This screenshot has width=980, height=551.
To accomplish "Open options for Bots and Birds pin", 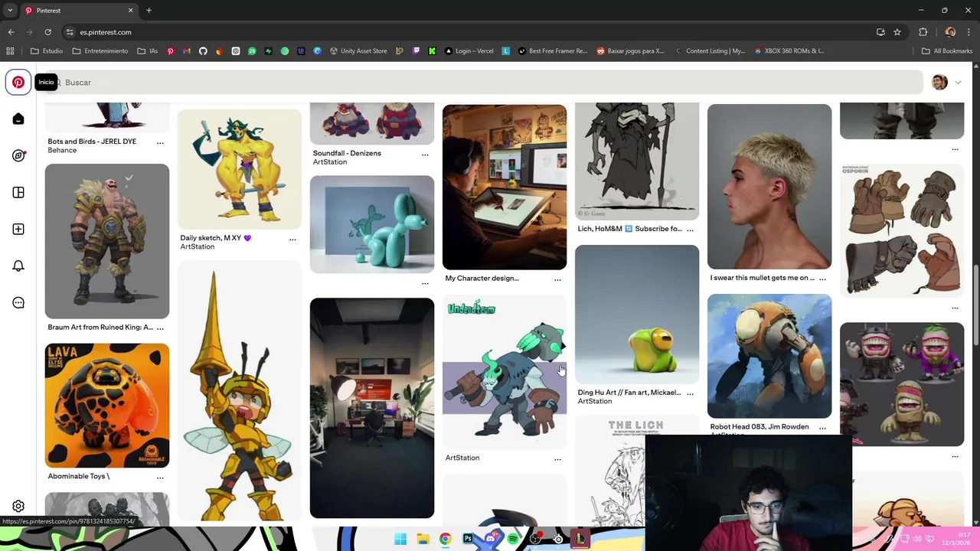I will 160,142.
